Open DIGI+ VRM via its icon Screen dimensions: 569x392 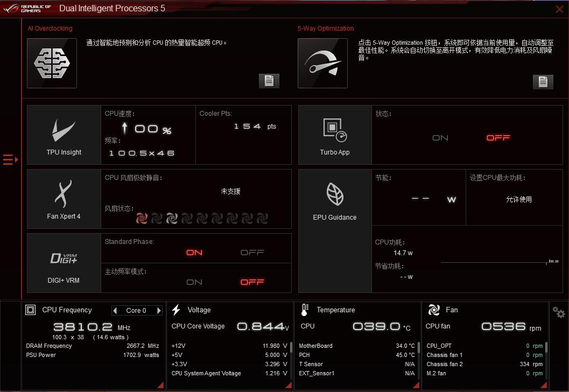tap(64, 258)
